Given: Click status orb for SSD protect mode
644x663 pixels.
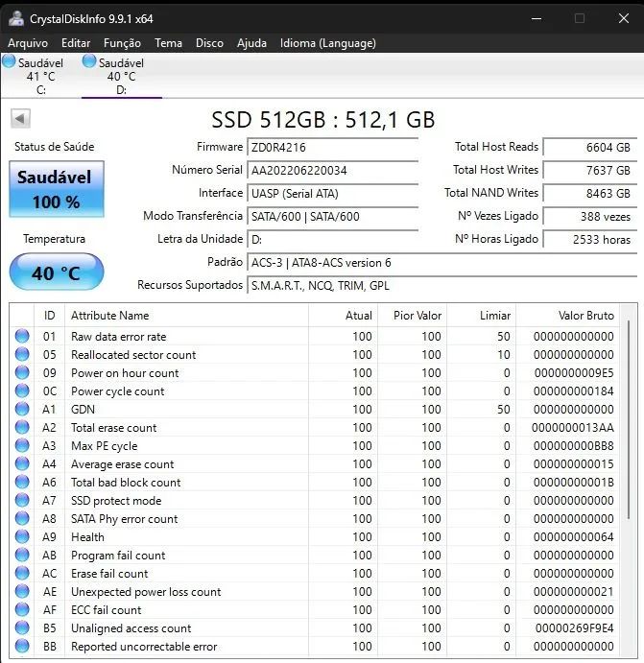Looking at the screenshot, I should [22, 500].
